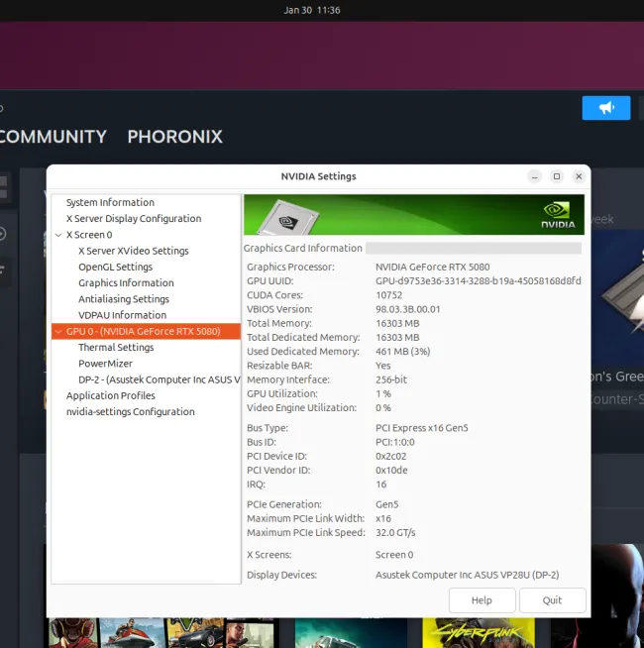
Task: Select System Information in the sidebar
Action: pyautogui.click(x=110, y=202)
